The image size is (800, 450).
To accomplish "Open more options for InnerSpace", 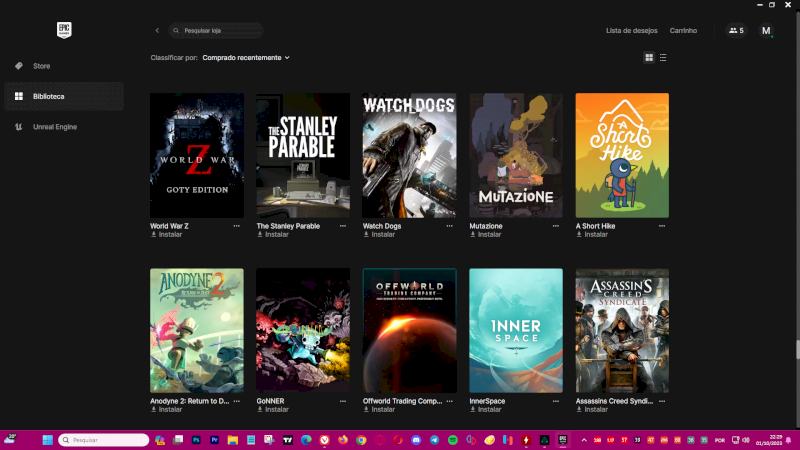I will click(556, 402).
